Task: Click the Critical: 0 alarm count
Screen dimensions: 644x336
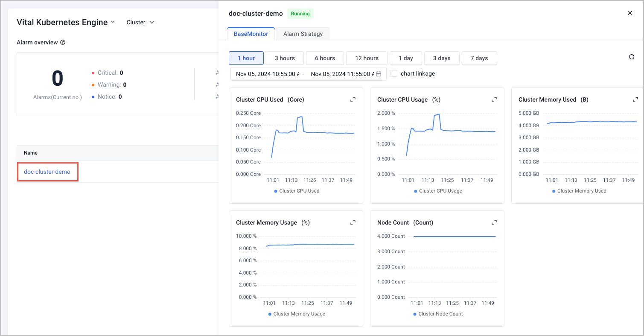Action: (x=108, y=73)
